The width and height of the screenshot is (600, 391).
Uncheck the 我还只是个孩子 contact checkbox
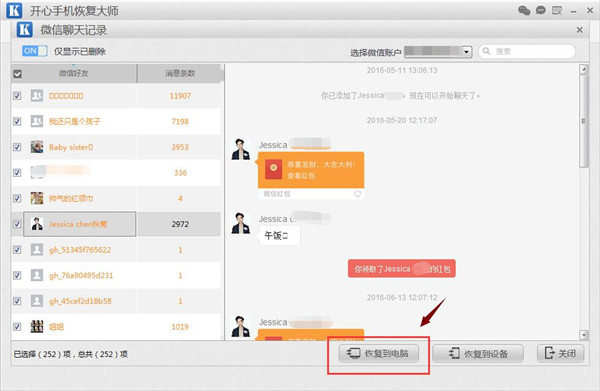click(17, 121)
